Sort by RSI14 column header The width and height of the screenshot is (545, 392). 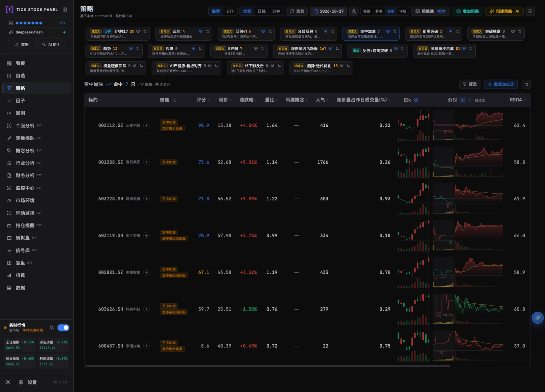point(517,100)
